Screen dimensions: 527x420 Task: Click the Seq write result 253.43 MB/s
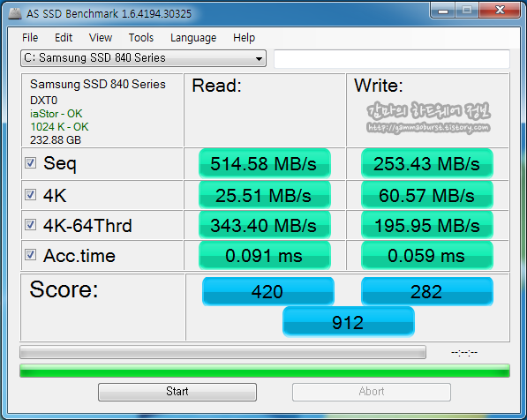pos(427,163)
